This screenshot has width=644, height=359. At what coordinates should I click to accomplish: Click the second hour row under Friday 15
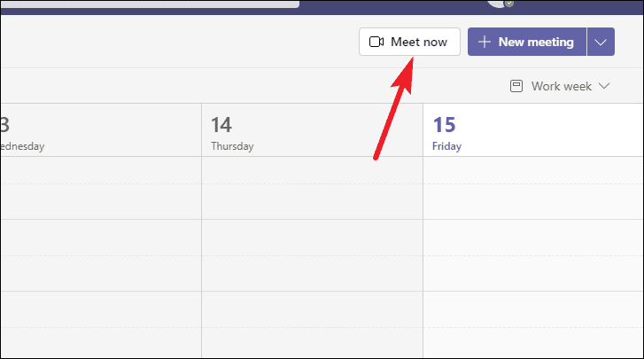point(533,255)
